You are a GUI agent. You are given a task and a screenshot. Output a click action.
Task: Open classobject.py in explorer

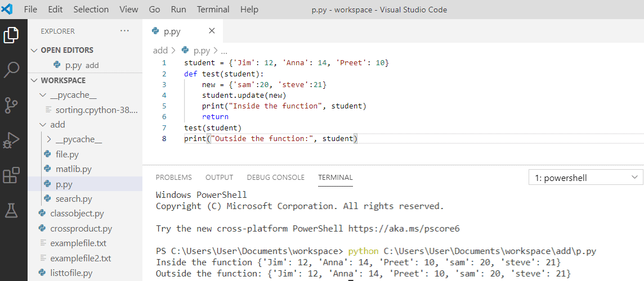coord(85,214)
